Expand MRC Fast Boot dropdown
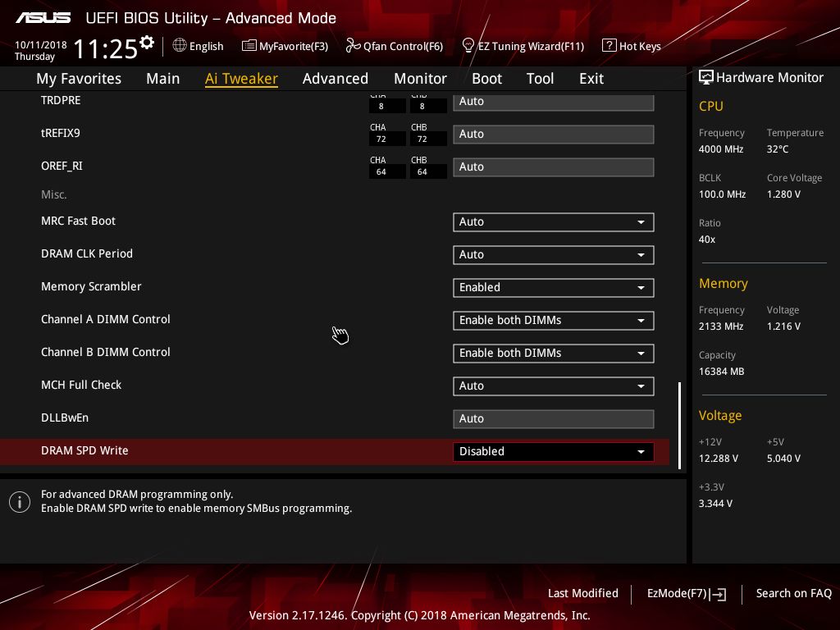Image resolution: width=840 pixels, height=630 pixels. 554,221
